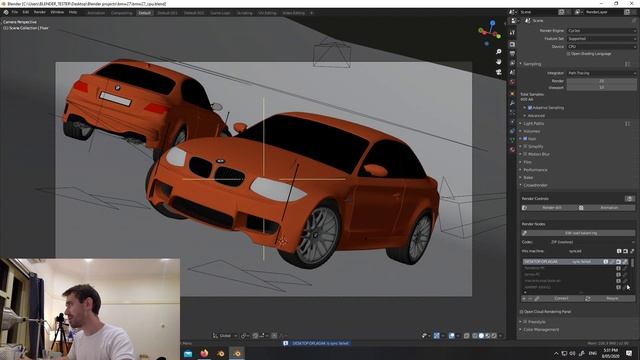Enable Open Cloud Rendering Panel checkbox
640x360 pixels.
[522, 312]
